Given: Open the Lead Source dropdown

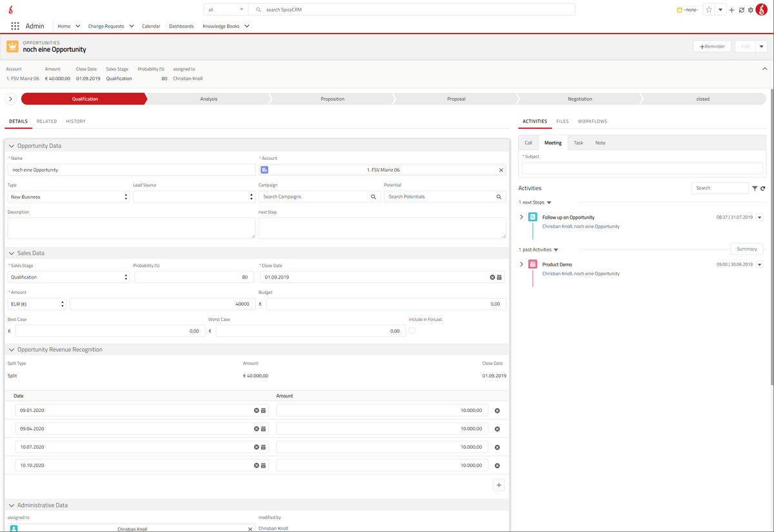Looking at the screenshot, I should pyautogui.click(x=194, y=197).
